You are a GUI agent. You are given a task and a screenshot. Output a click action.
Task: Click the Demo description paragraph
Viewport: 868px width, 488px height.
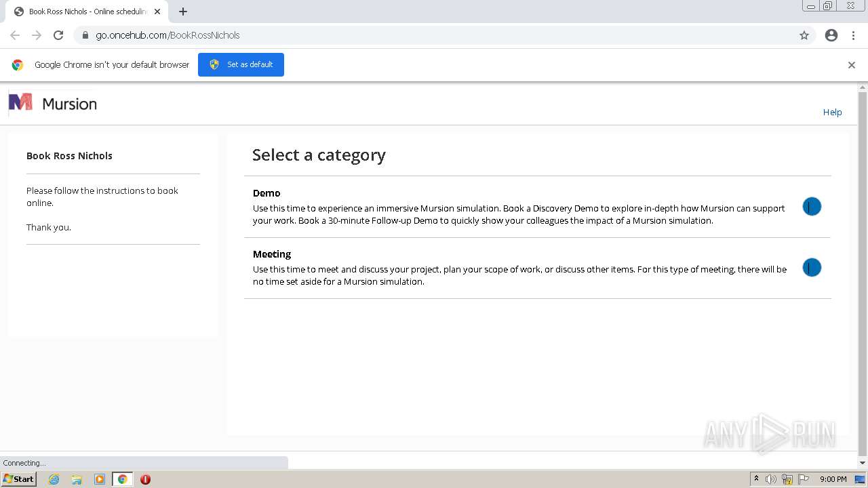(519, 215)
